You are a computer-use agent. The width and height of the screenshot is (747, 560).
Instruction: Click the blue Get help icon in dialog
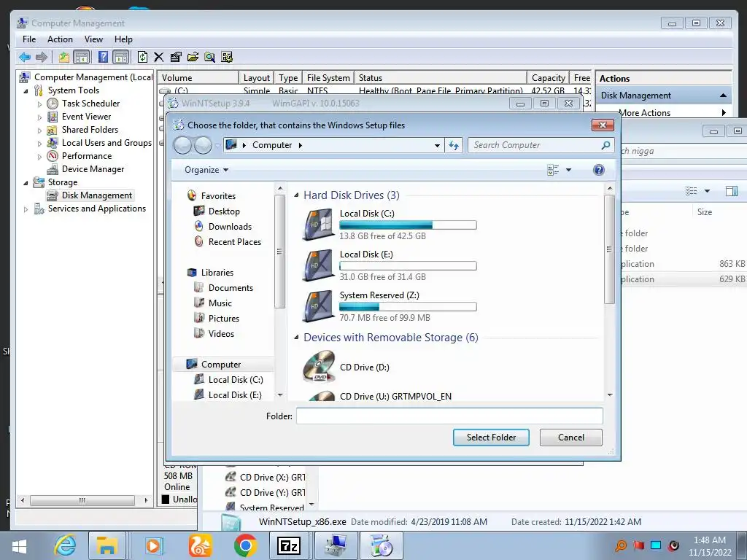pos(599,170)
